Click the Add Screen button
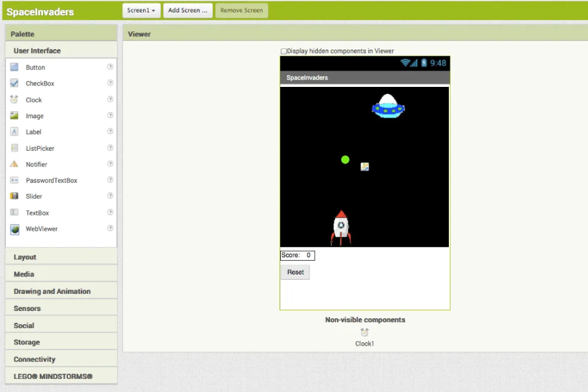Screen dimensions: 588x392 click(x=188, y=10)
